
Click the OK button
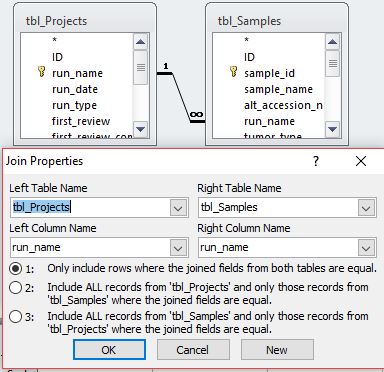click(109, 350)
